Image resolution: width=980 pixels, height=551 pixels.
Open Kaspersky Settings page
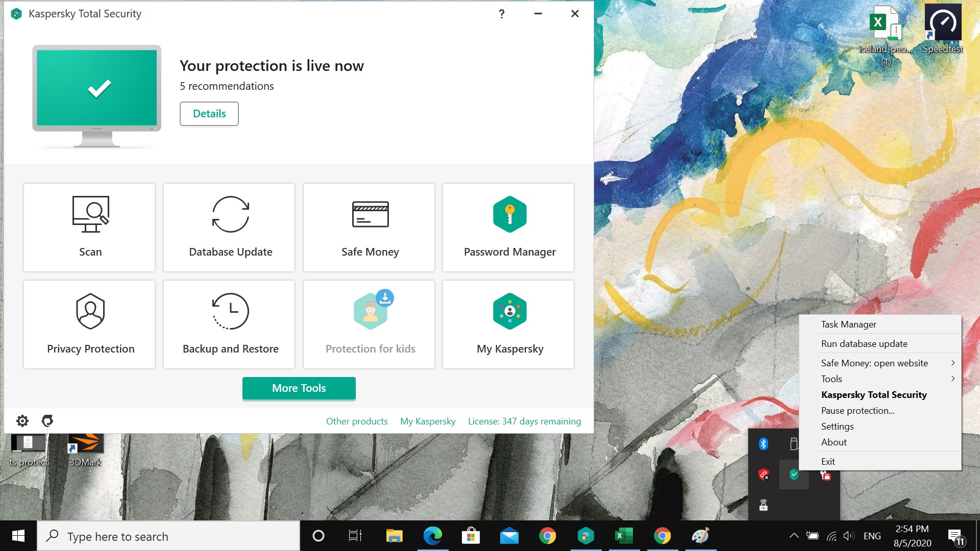837,426
